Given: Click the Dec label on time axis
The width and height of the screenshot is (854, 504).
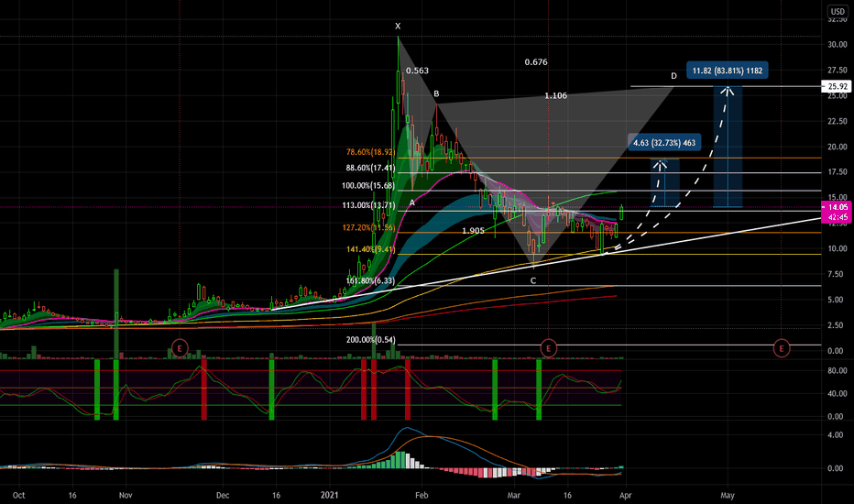Looking at the screenshot, I should pyautogui.click(x=223, y=495).
